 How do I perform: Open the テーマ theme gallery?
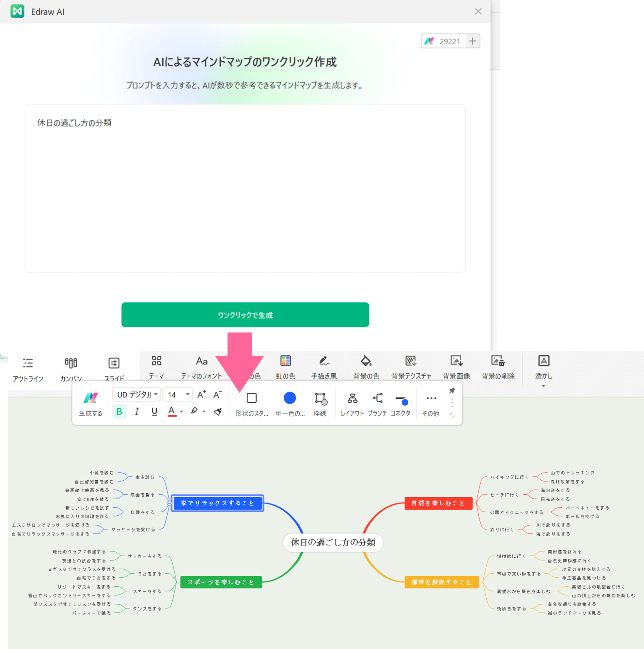click(x=156, y=367)
